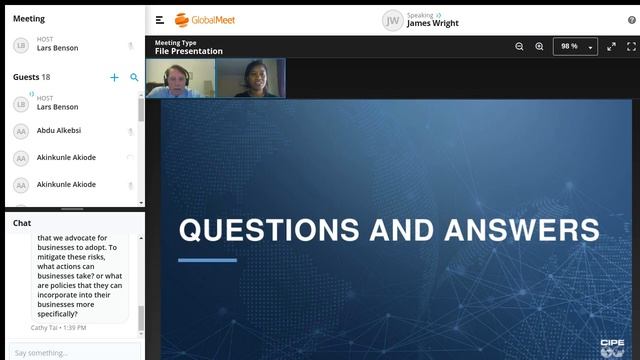Enter full screen mode
This screenshot has height=360, width=640.
[x=631, y=47]
